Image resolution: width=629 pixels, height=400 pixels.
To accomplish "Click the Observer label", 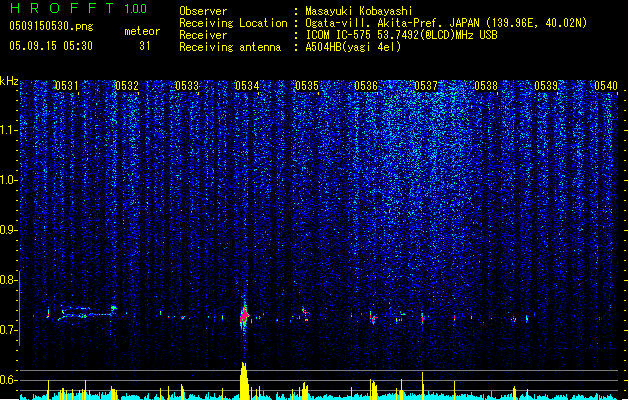I will (x=203, y=11).
